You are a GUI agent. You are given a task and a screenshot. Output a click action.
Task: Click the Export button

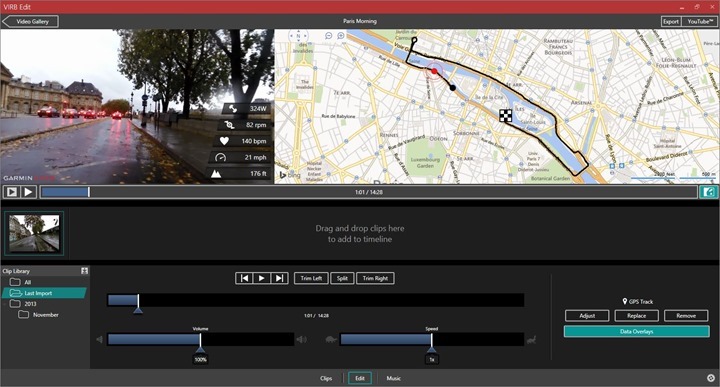(x=671, y=21)
